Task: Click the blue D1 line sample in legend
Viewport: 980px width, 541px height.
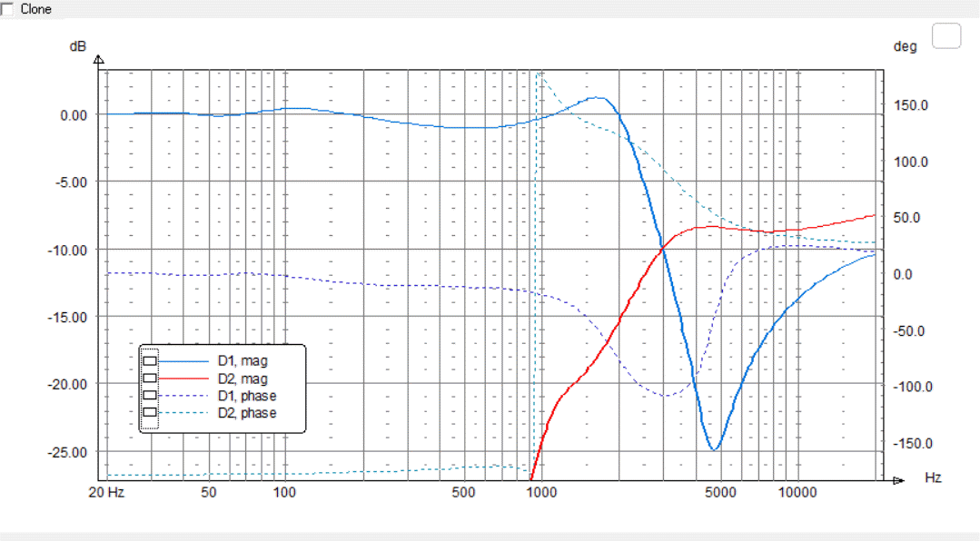Action: click(x=183, y=361)
